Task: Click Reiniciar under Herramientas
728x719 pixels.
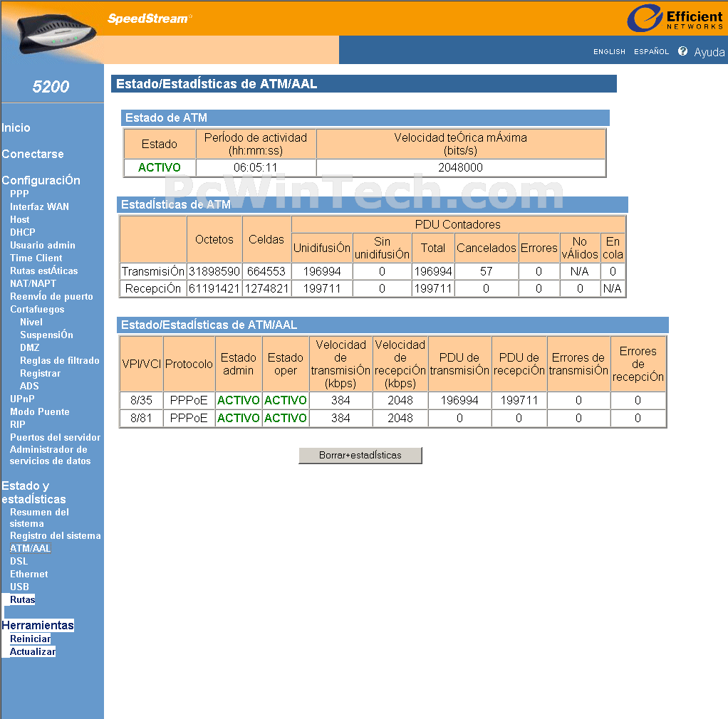Action: click(x=30, y=639)
